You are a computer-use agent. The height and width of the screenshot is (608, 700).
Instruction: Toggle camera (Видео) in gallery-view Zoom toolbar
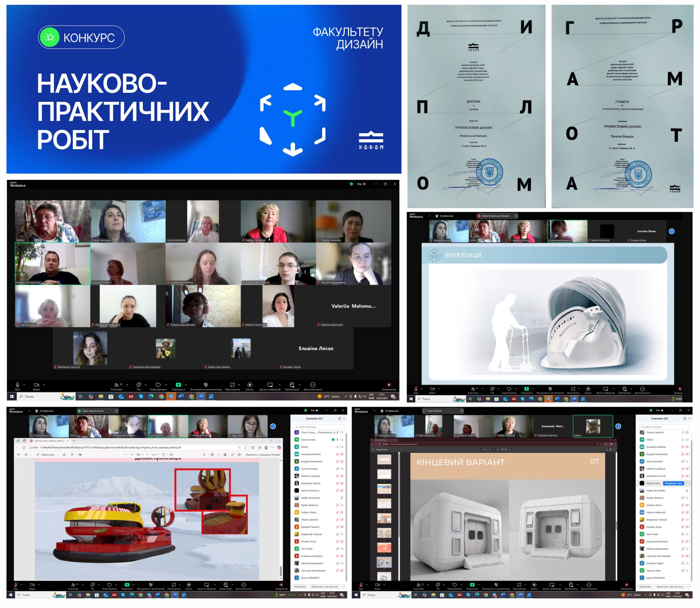pos(36,385)
